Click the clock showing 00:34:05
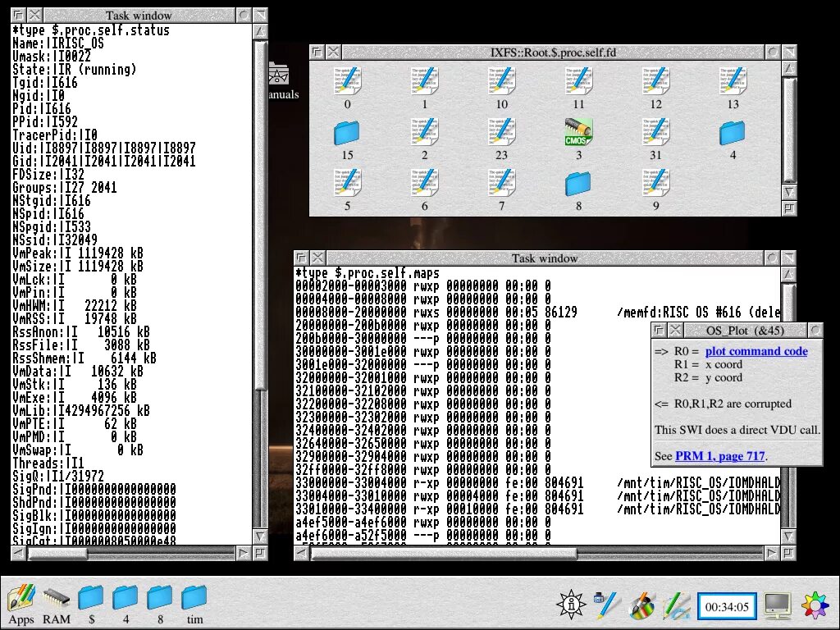 click(x=727, y=607)
